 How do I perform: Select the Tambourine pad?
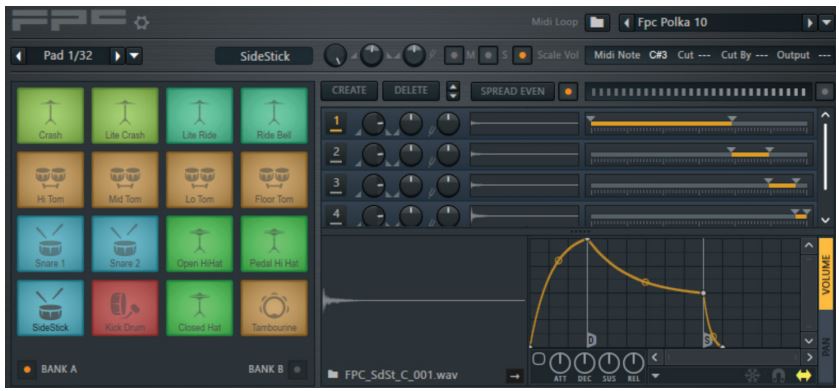[274, 308]
